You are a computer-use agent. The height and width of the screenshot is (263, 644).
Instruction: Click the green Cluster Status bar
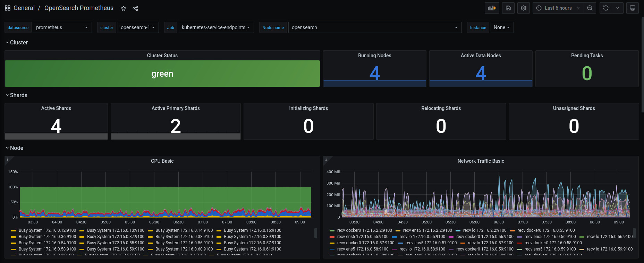[162, 74]
